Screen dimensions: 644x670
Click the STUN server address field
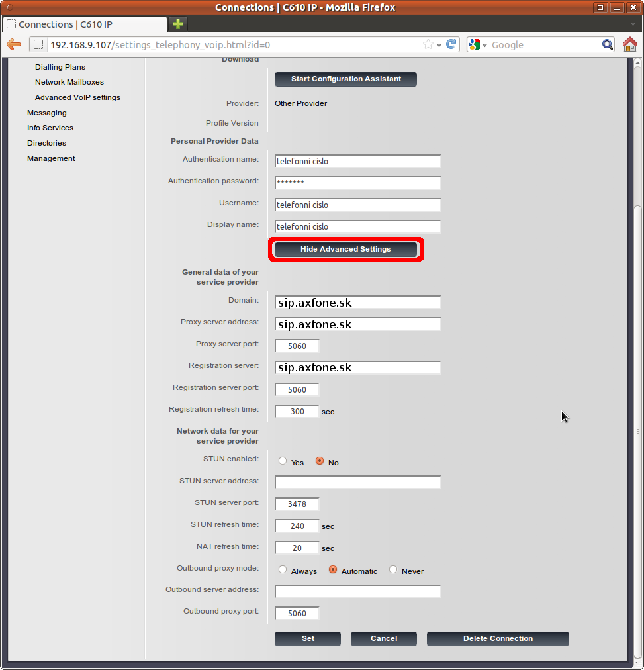pos(357,482)
